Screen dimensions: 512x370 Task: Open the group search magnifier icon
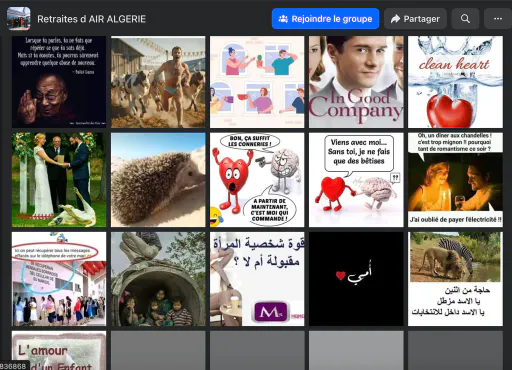coord(465,19)
